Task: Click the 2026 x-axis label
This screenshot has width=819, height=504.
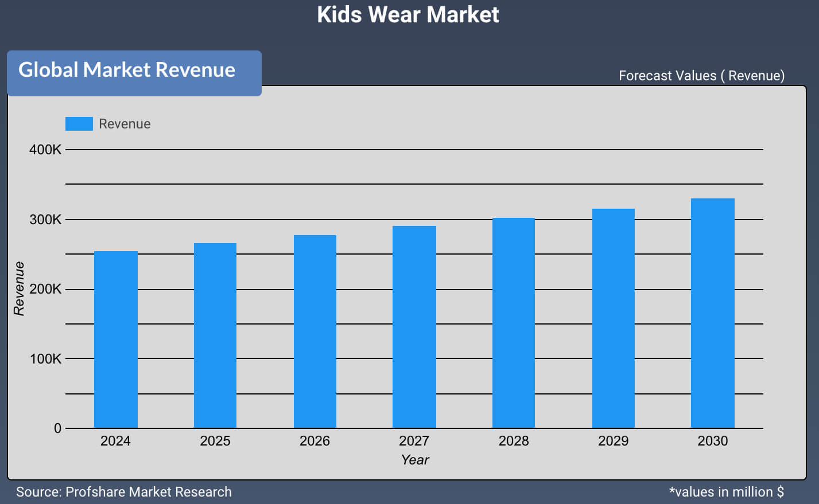Action: pos(315,441)
